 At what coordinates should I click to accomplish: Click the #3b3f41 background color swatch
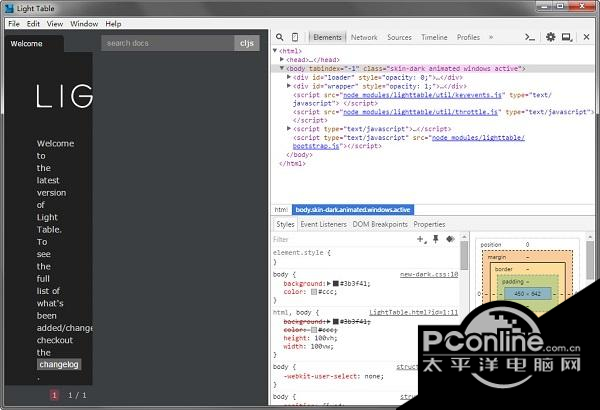pyautogui.click(x=336, y=284)
